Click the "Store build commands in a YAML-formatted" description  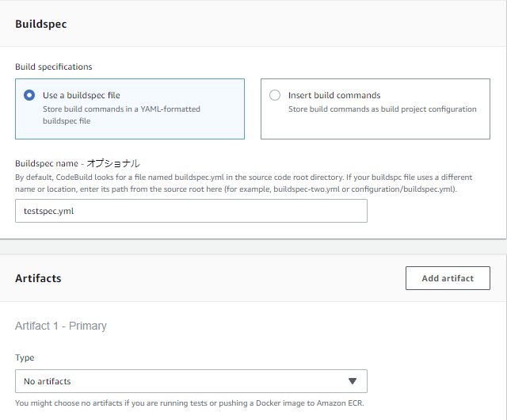click(x=121, y=109)
